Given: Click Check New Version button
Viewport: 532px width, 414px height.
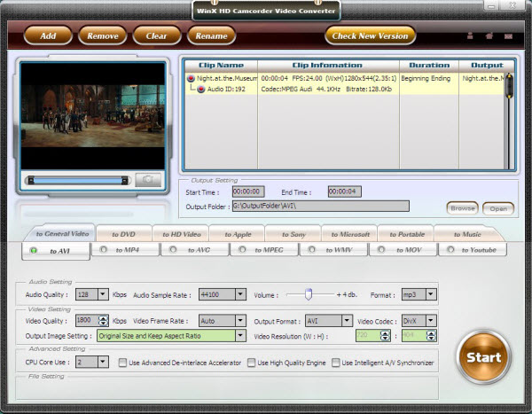Looking at the screenshot, I should coord(370,35).
